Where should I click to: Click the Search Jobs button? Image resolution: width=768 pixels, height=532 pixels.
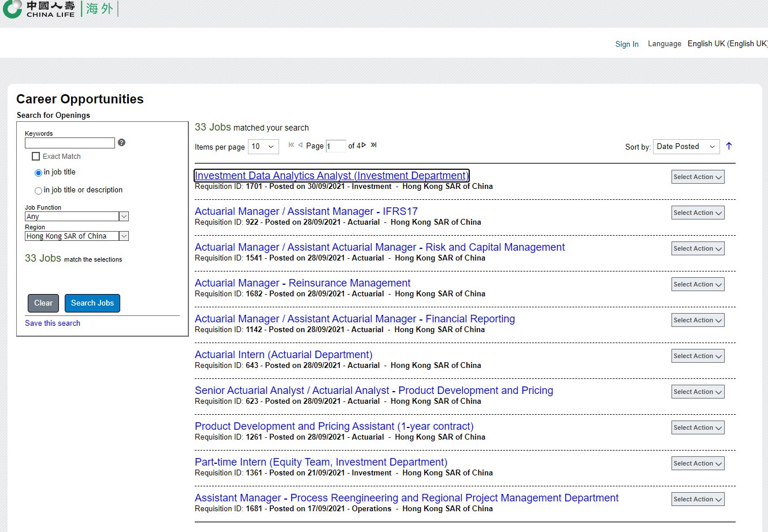(92, 303)
